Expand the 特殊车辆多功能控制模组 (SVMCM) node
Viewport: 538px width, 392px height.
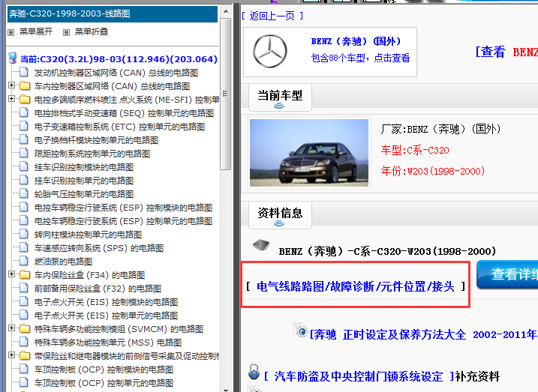12,328
